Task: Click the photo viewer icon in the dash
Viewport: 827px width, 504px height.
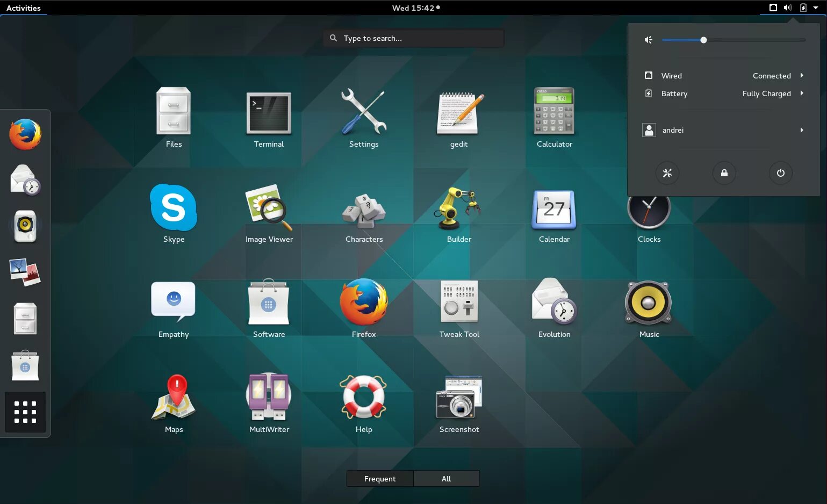Action: (25, 272)
